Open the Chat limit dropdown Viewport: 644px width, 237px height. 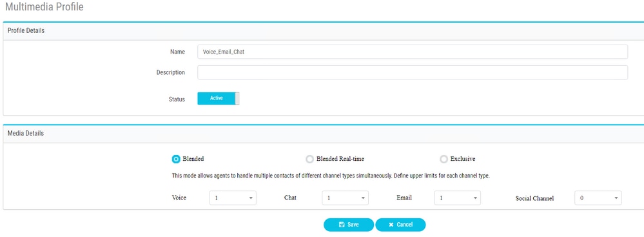345,198
